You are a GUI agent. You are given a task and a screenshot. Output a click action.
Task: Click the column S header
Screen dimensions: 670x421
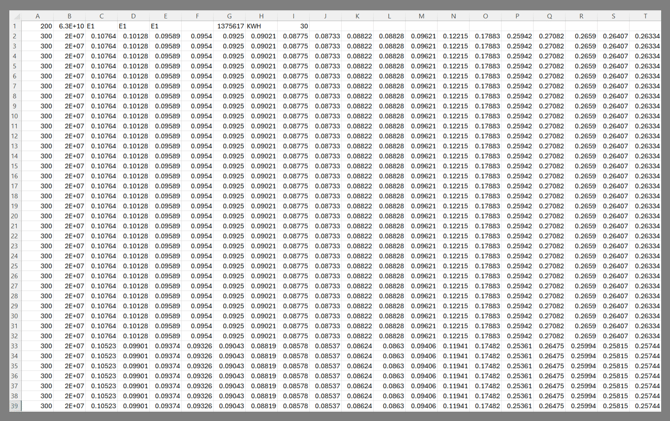click(x=614, y=16)
